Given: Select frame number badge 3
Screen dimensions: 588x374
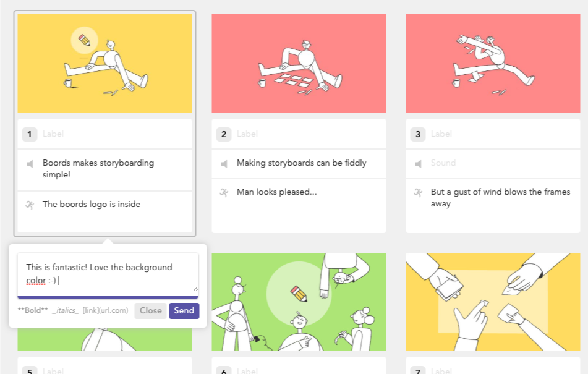Looking at the screenshot, I should point(418,134).
